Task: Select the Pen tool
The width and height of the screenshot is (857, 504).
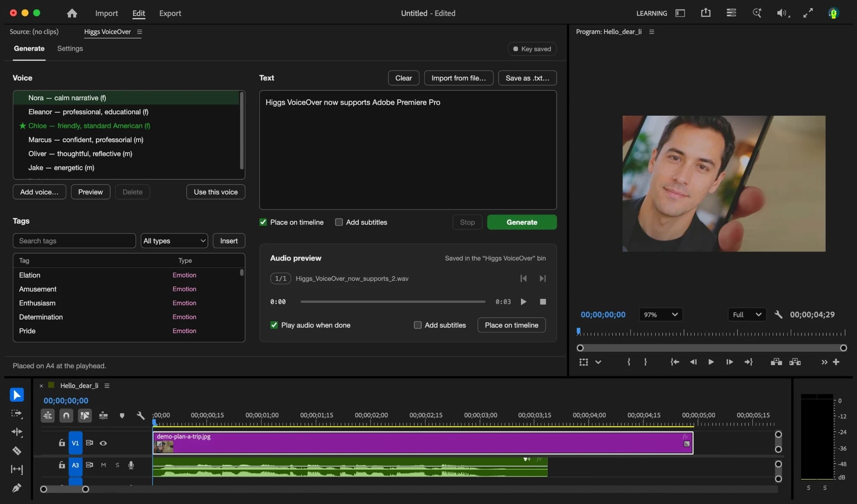Action: click(x=17, y=488)
